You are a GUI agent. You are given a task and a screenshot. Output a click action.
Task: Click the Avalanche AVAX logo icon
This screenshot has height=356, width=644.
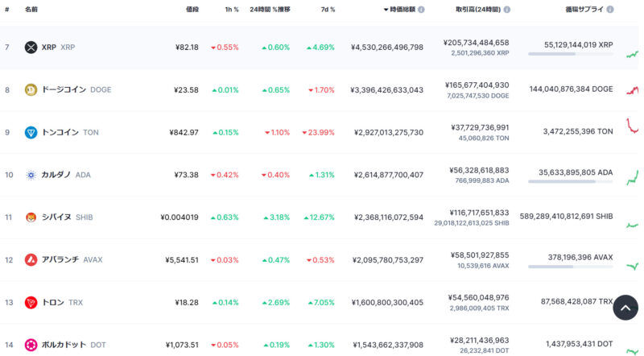(31, 260)
